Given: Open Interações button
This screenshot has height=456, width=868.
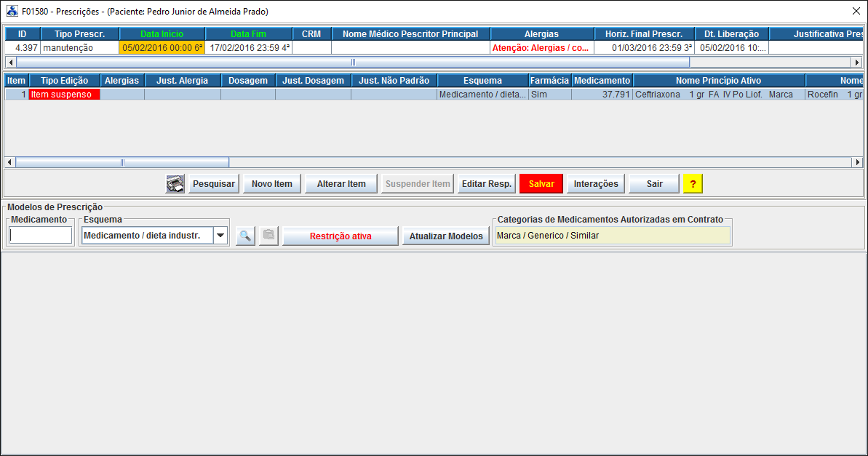Looking at the screenshot, I should click(596, 184).
